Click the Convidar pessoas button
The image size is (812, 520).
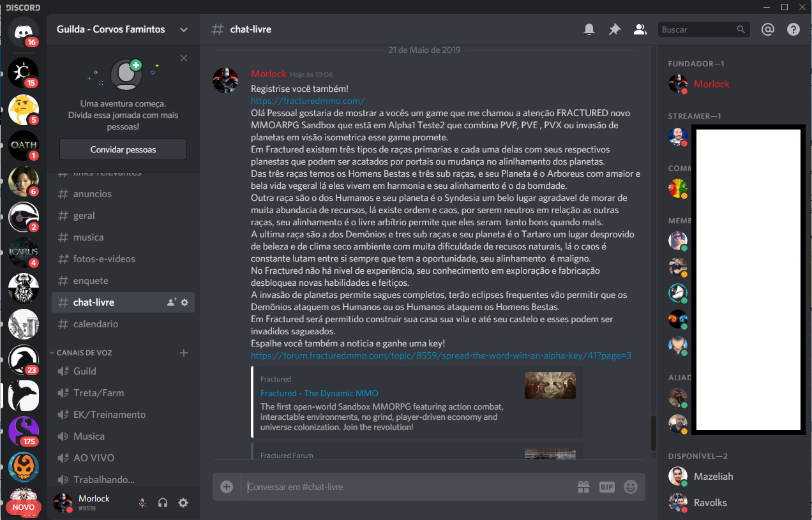123,149
